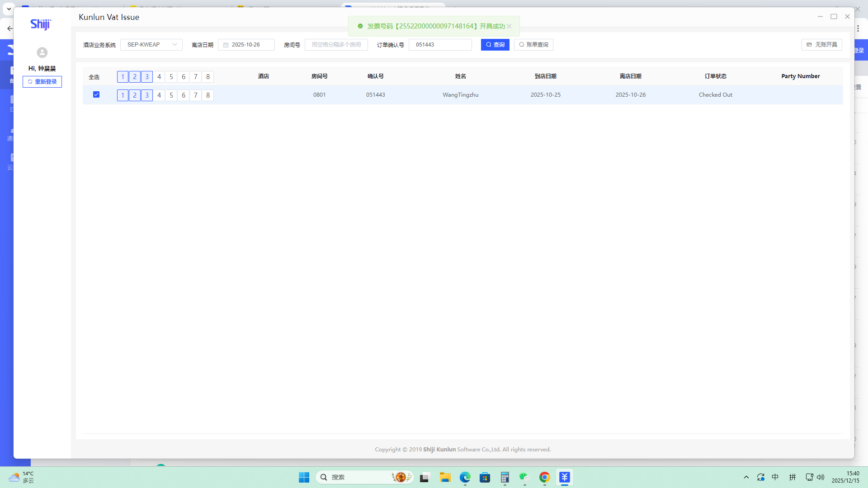Open File Explorer from taskbar

(x=445, y=477)
